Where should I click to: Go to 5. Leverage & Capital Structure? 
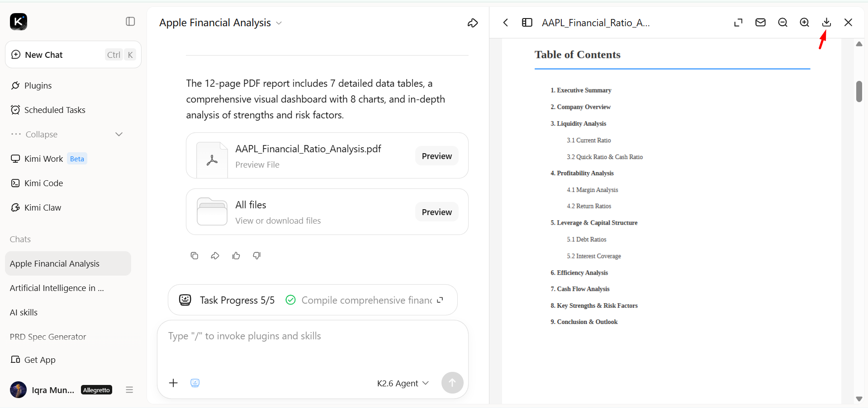pos(594,223)
